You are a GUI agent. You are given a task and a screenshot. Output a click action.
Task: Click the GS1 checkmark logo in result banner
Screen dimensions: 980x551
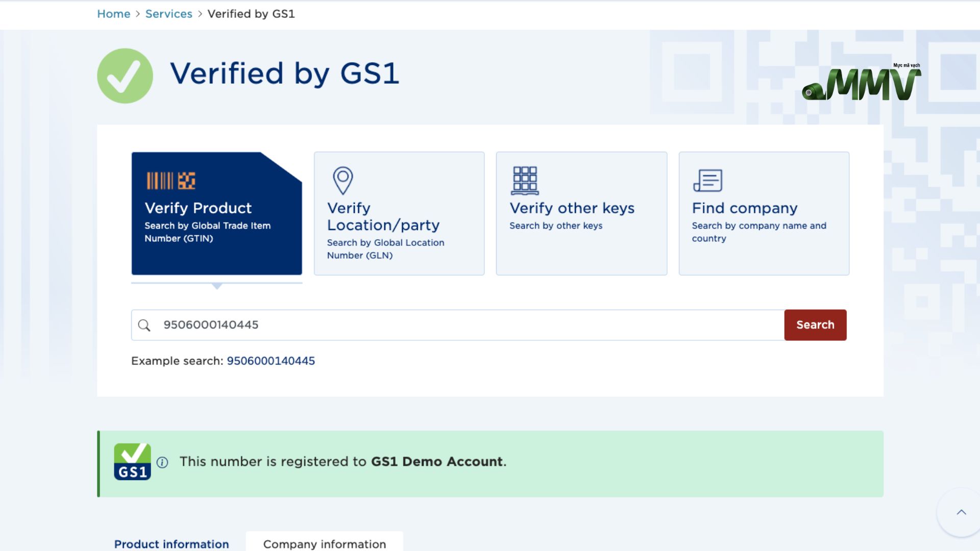132,462
